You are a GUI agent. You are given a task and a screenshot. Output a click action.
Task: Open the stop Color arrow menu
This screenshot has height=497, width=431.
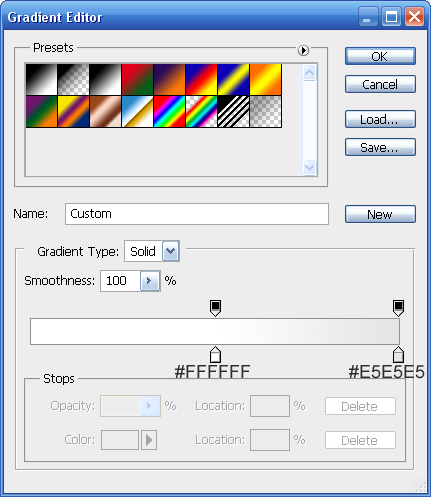tap(149, 440)
